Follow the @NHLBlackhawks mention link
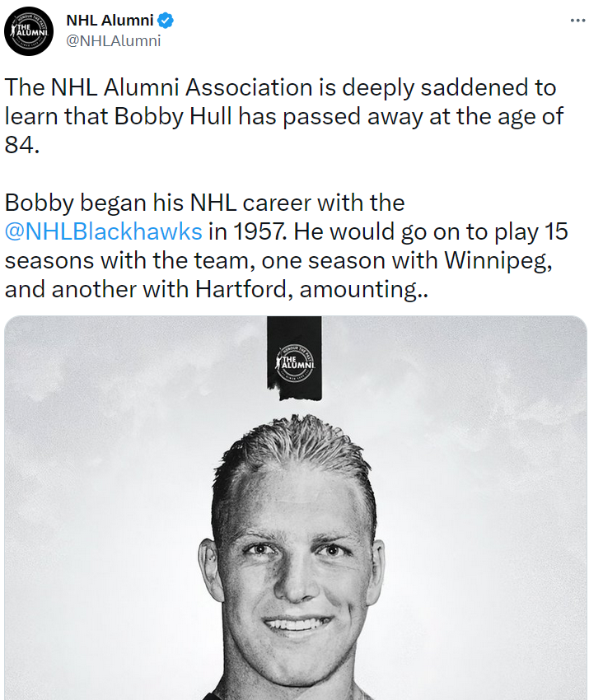Viewport: 589px width, 700px height. [x=103, y=231]
